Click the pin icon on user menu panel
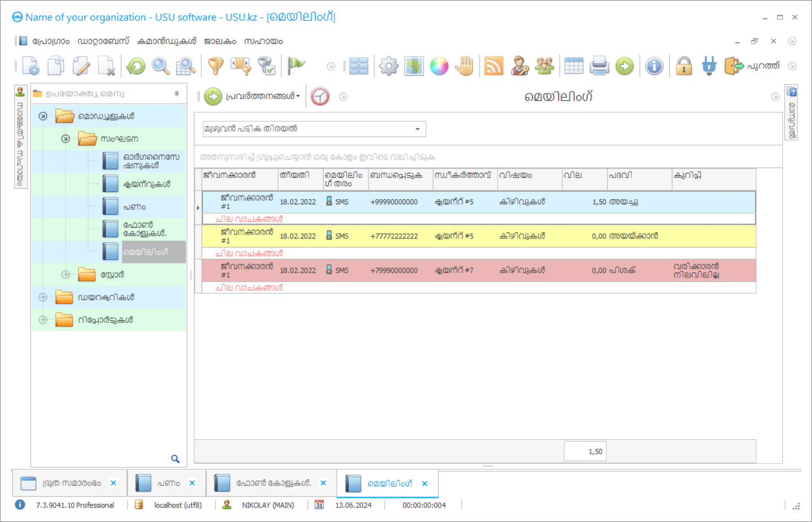 [177, 94]
